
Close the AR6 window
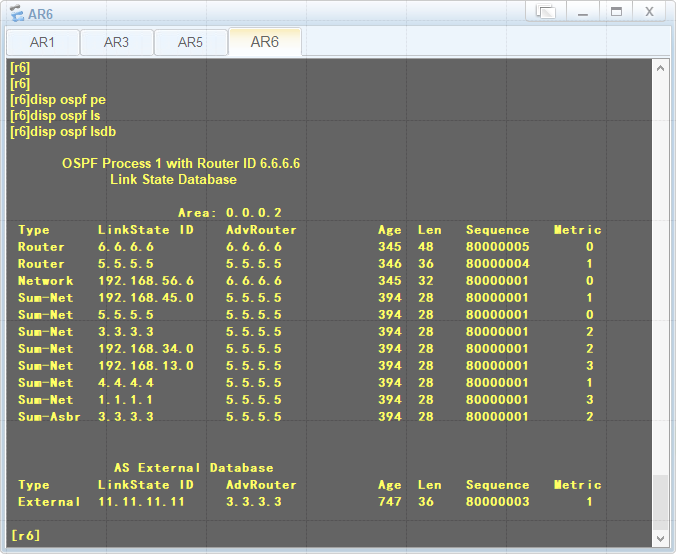coord(649,12)
